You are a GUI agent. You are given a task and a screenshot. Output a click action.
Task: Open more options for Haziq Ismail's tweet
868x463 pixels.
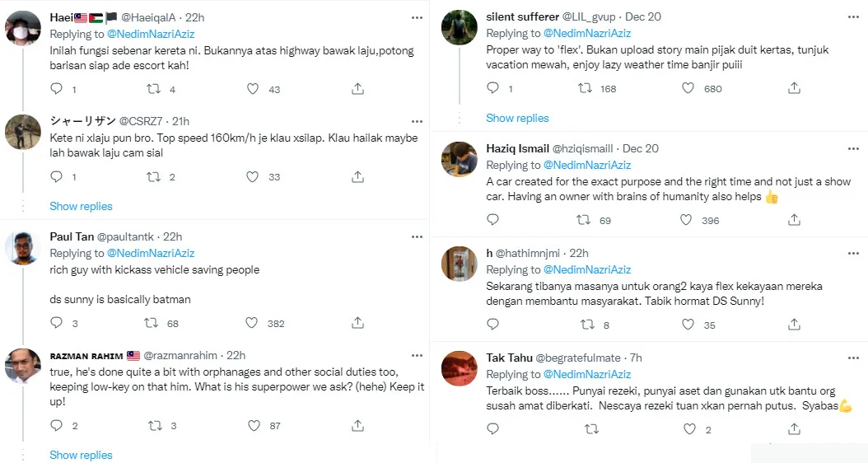click(x=853, y=148)
